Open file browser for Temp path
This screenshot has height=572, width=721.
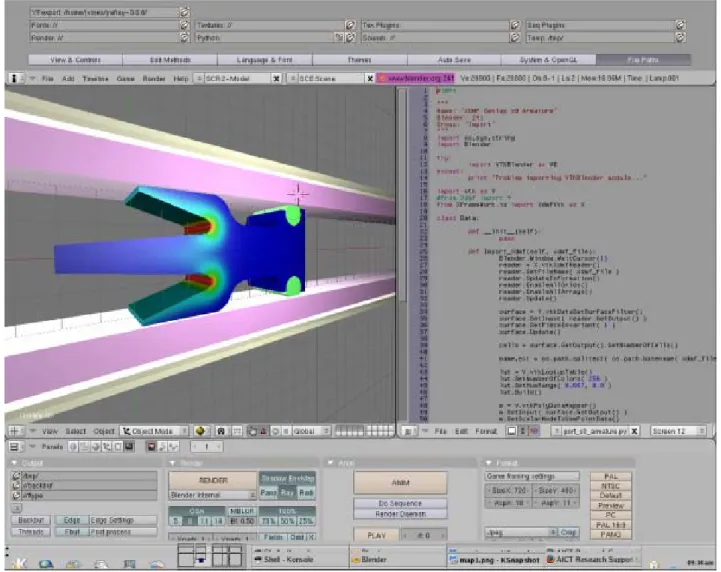point(681,38)
